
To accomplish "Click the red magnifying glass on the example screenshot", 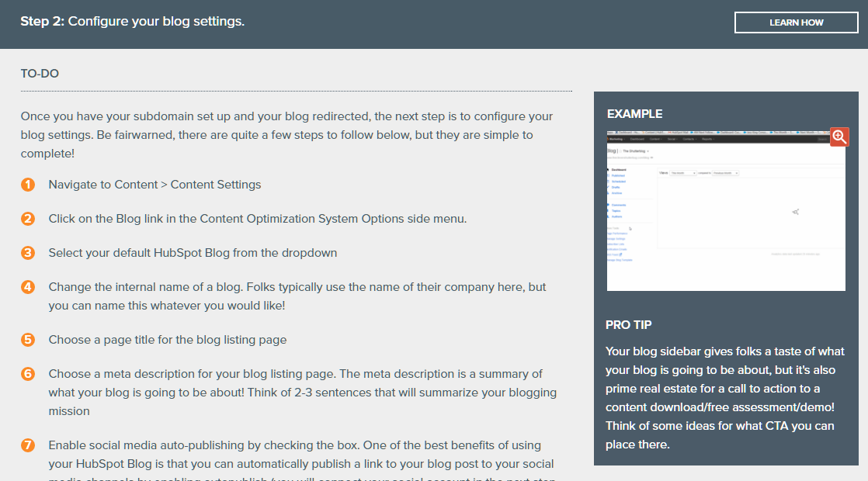I will pos(838,137).
